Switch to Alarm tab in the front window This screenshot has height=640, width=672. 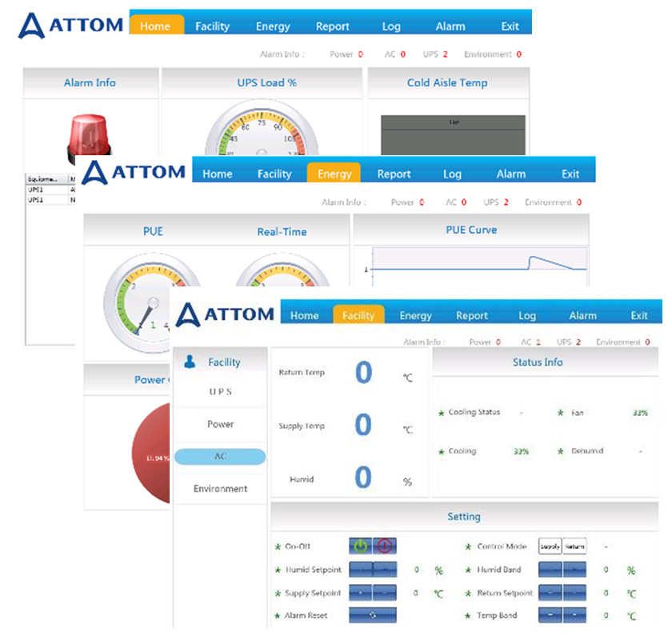click(582, 315)
